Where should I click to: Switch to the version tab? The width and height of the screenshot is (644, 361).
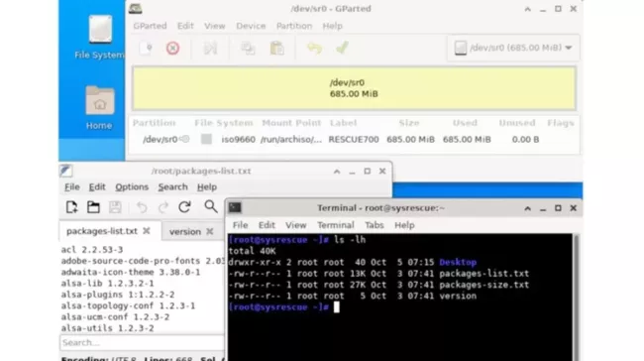pyautogui.click(x=185, y=231)
